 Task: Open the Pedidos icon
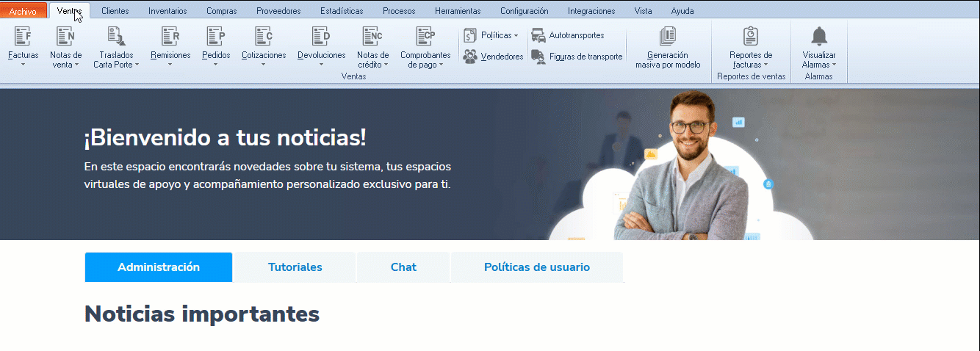(x=215, y=36)
